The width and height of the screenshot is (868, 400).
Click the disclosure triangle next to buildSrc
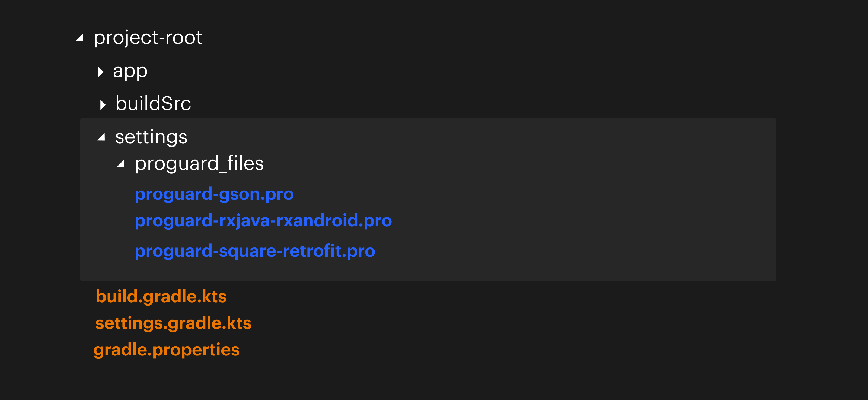point(103,105)
